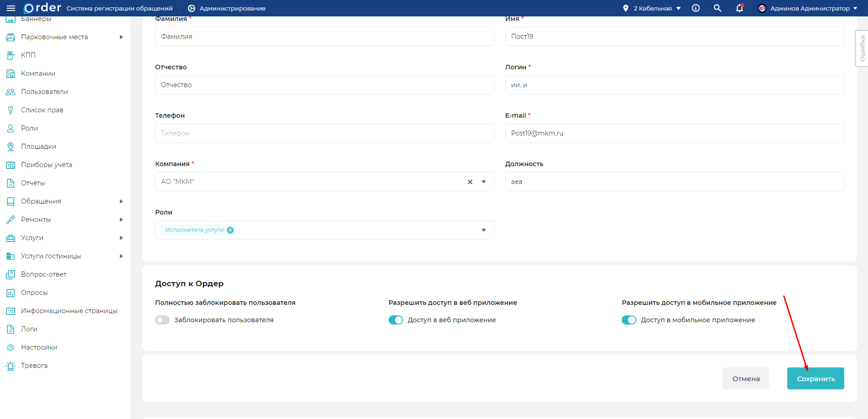Remove the Исполнитель услуги role tag

click(230, 230)
